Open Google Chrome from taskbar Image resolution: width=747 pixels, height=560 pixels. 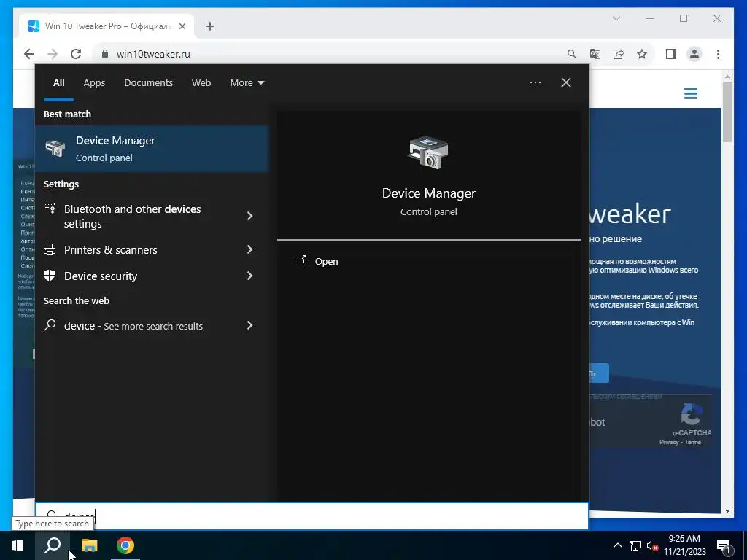(125, 545)
